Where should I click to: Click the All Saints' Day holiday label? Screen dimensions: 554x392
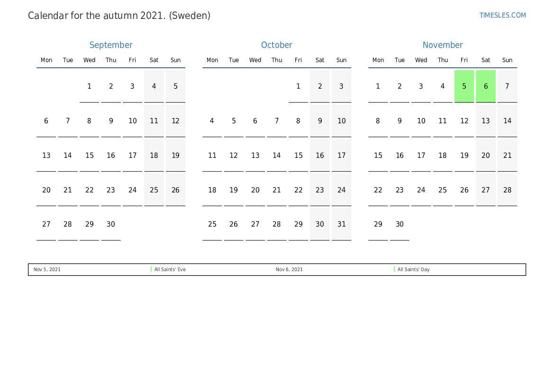413,270
